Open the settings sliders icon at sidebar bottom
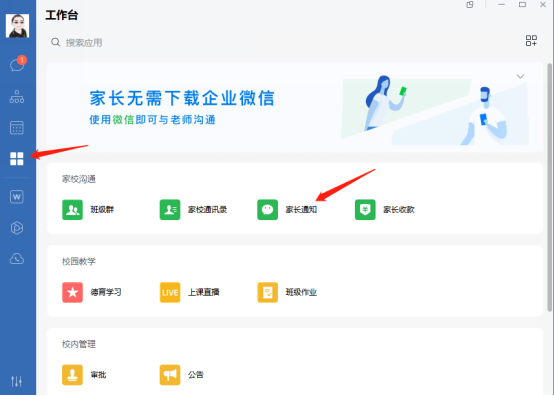 (x=16, y=381)
